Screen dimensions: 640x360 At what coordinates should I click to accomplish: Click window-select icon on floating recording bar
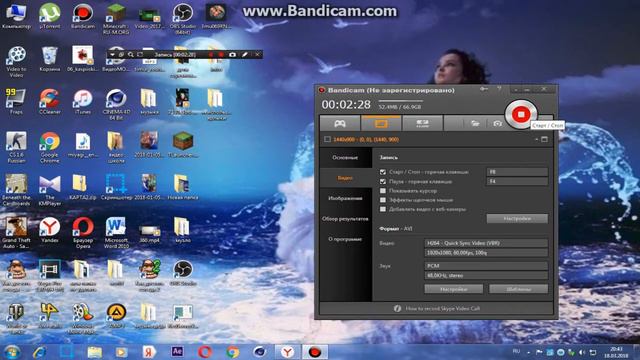[x=121, y=54]
